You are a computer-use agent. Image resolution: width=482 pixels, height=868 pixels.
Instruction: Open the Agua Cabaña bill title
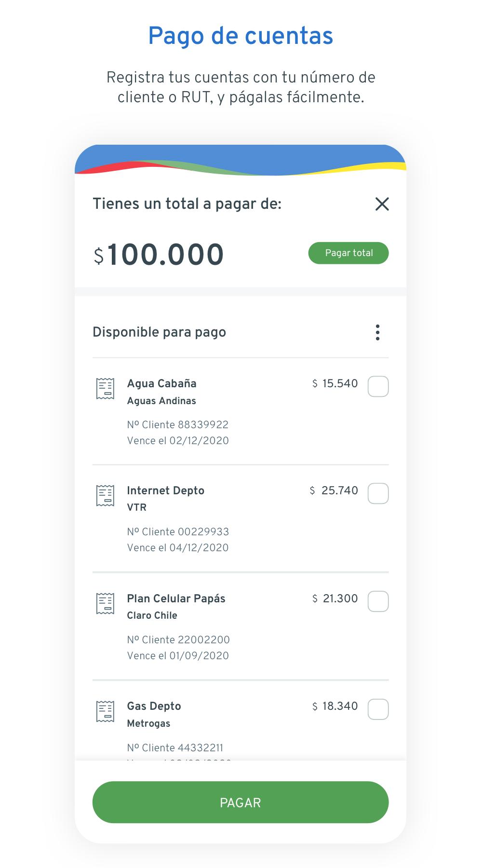click(161, 384)
